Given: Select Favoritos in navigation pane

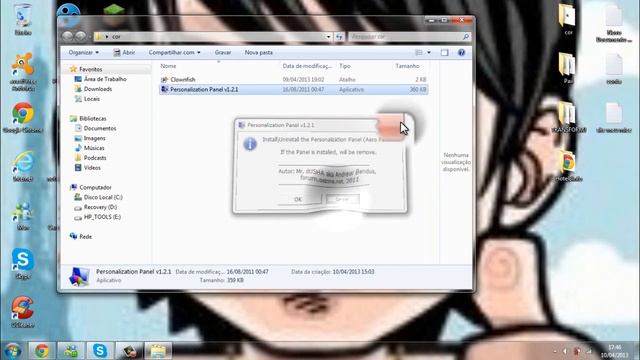Looking at the screenshot, I should click(91, 69).
